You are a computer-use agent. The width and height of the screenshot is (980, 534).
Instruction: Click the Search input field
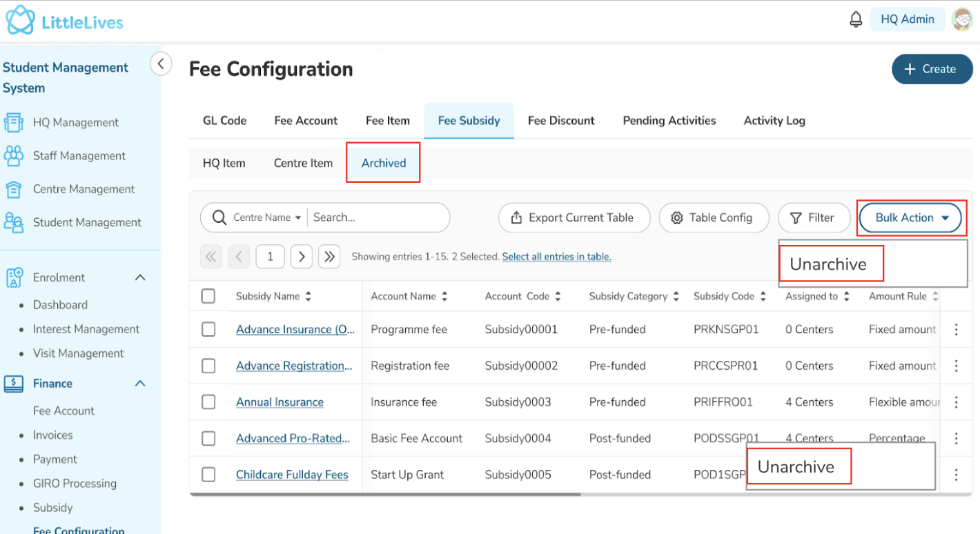pos(376,218)
